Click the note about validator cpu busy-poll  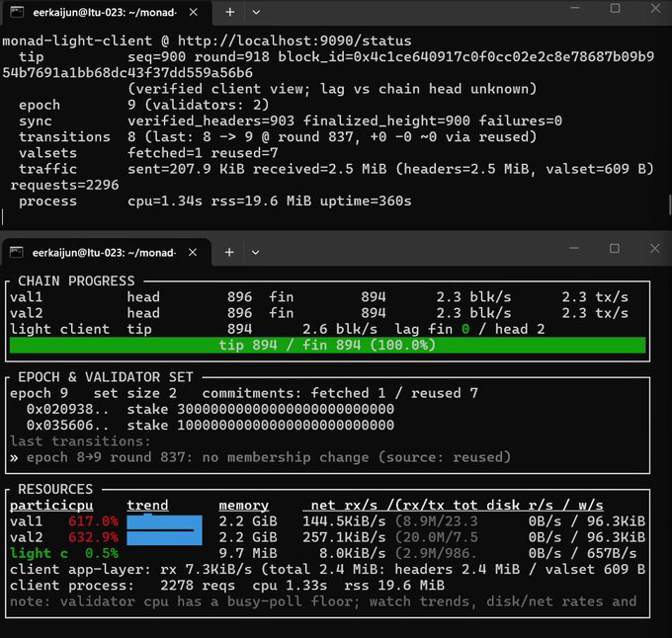[x=323, y=601]
